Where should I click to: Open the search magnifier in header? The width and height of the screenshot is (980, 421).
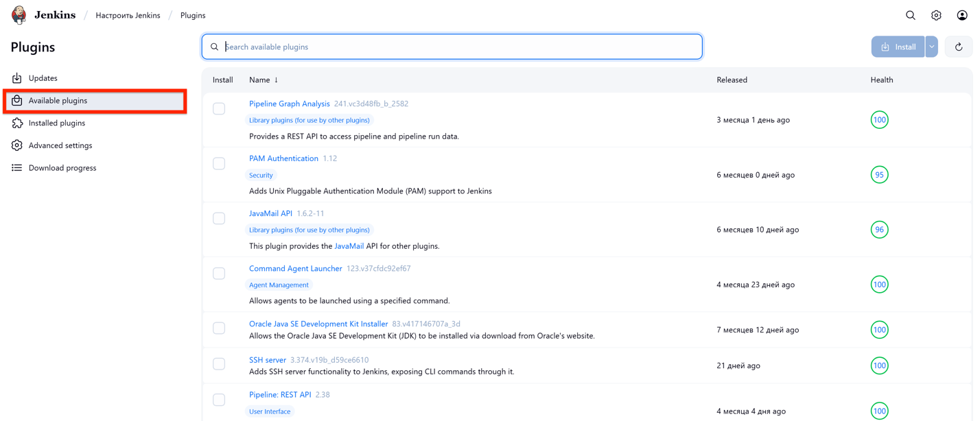click(x=910, y=15)
